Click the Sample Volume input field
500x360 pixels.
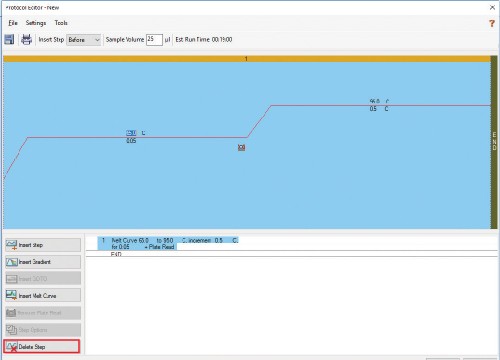(154, 40)
